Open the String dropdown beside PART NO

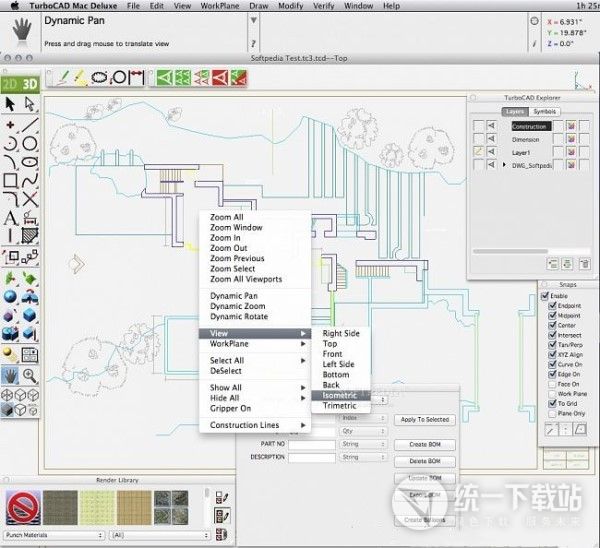363,444
